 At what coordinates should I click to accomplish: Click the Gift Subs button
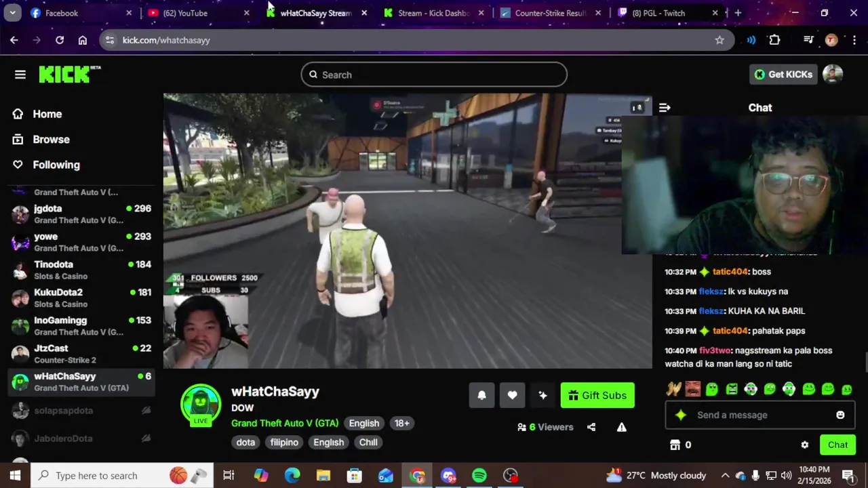tap(597, 396)
